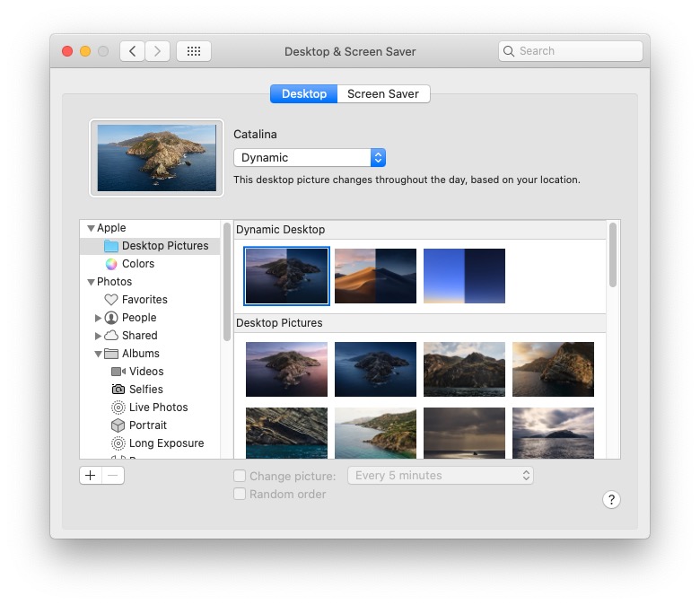This screenshot has width=700, height=605.
Task: Expand the Shared disclosure triangle
Action: tap(98, 336)
